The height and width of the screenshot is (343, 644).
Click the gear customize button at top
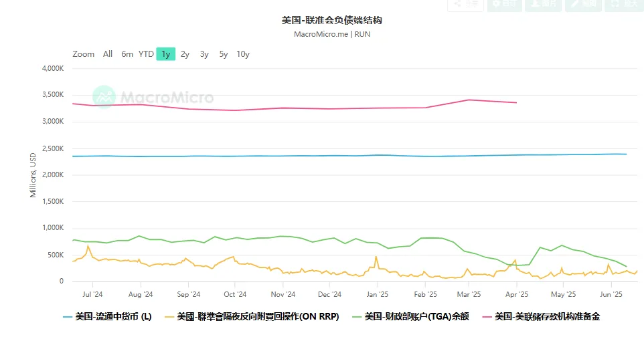point(504,4)
